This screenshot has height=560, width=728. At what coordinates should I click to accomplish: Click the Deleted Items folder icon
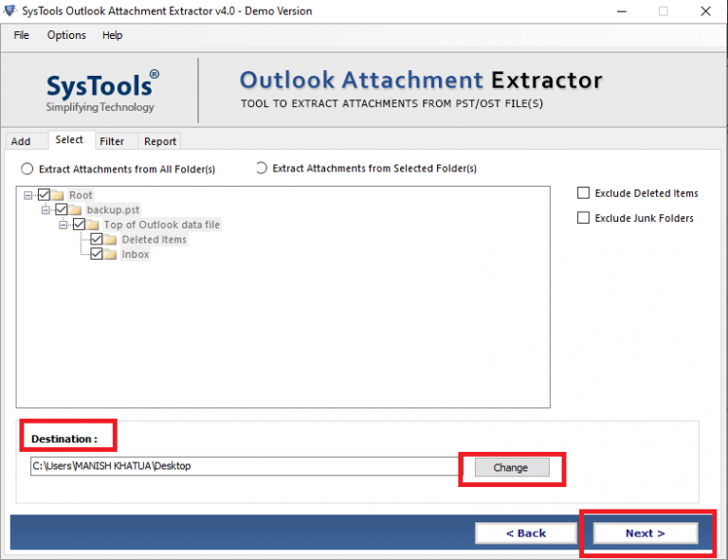(x=112, y=240)
